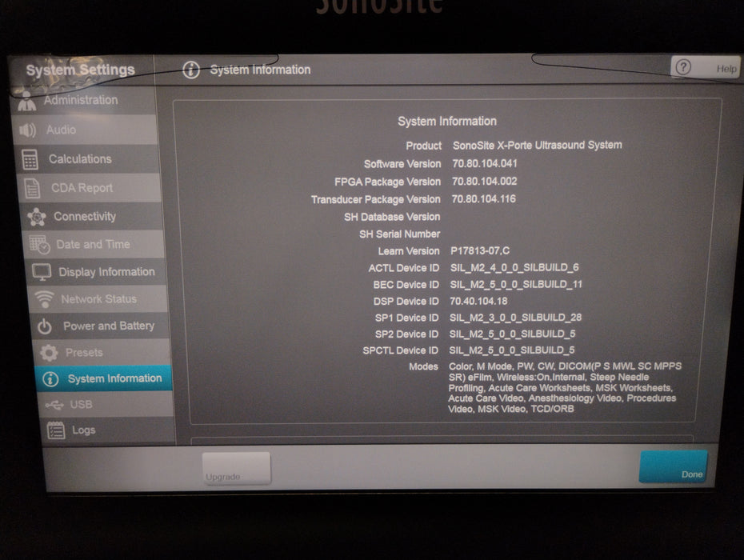Click the SPCTL Device ID value

511,350
